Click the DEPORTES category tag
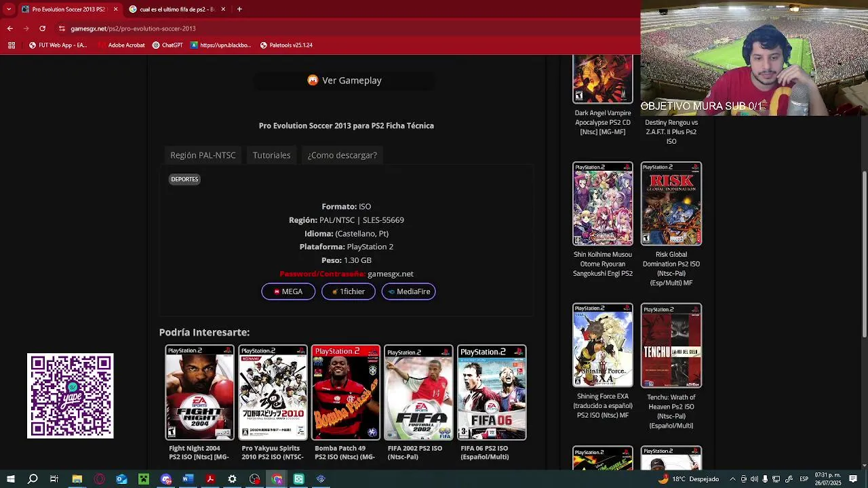 [x=184, y=180]
